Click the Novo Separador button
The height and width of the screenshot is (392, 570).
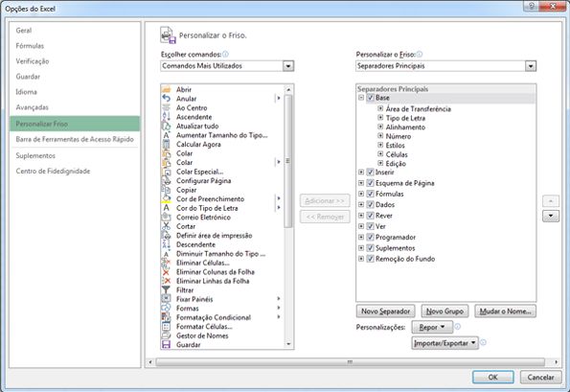pyautogui.click(x=385, y=311)
